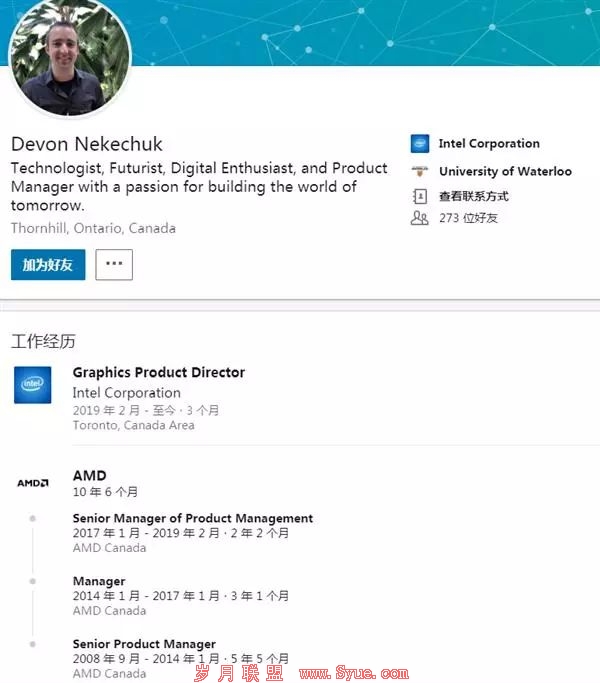Image resolution: width=600 pixels, height=683 pixels.
Task: Click the name Devon Nekechuk
Action: [x=87, y=144]
